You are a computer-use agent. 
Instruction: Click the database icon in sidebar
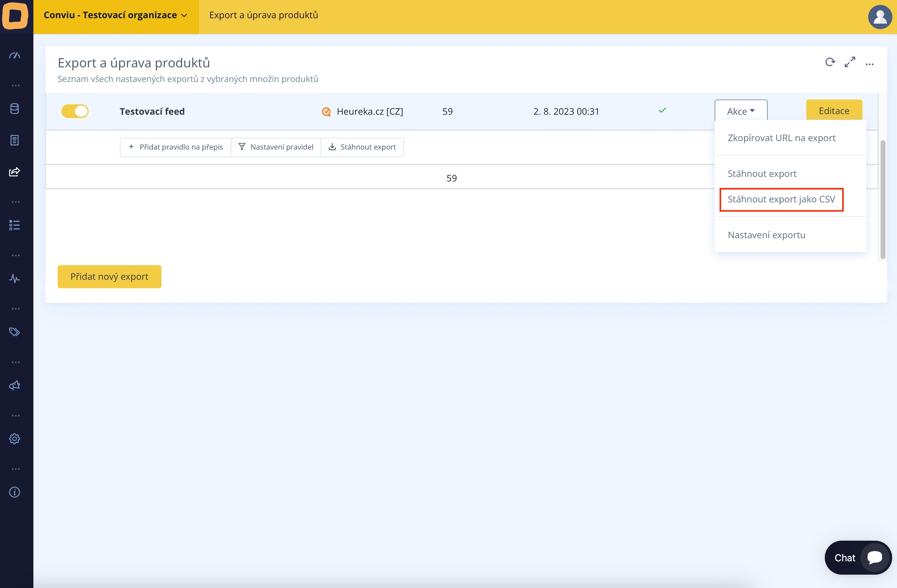coord(15,109)
